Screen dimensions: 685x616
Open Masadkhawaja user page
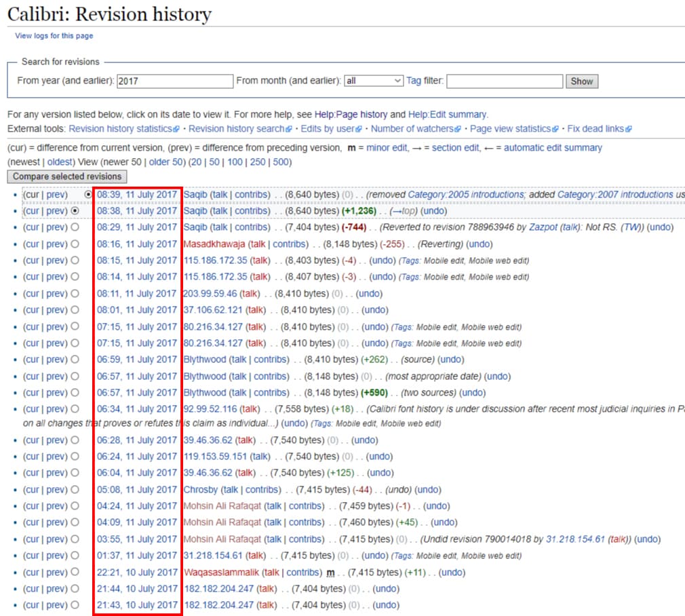[214, 244]
